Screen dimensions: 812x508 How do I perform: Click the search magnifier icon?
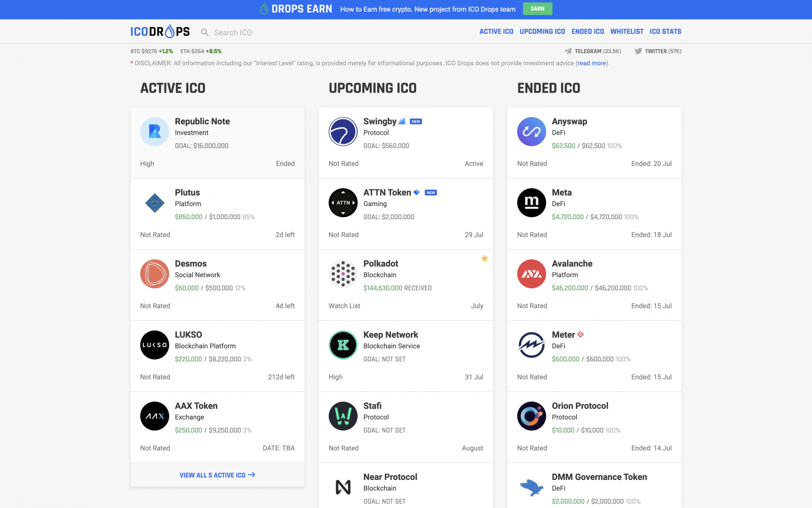(x=205, y=33)
